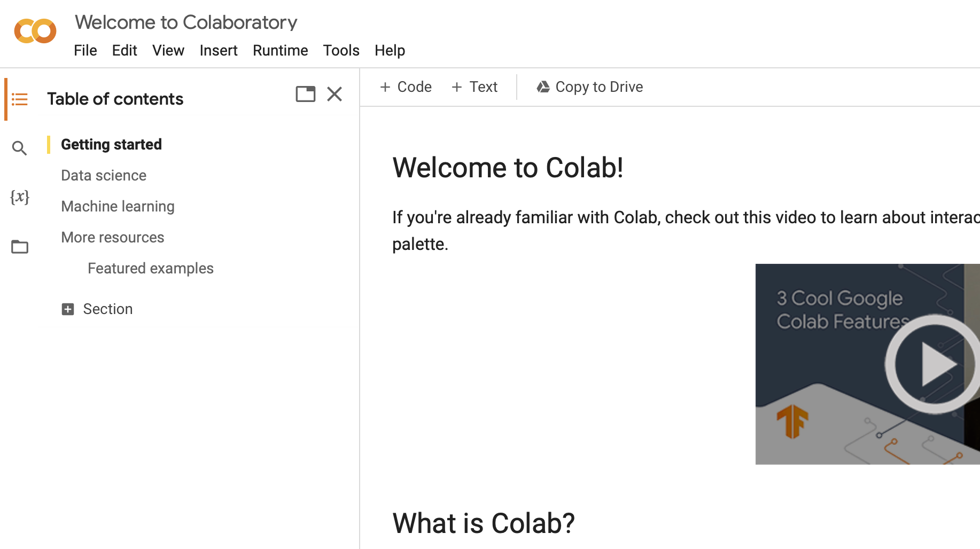This screenshot has height=549, width=980.
Task: Go to Data science section
Action: pyautogui.click(x=104, y=176)
